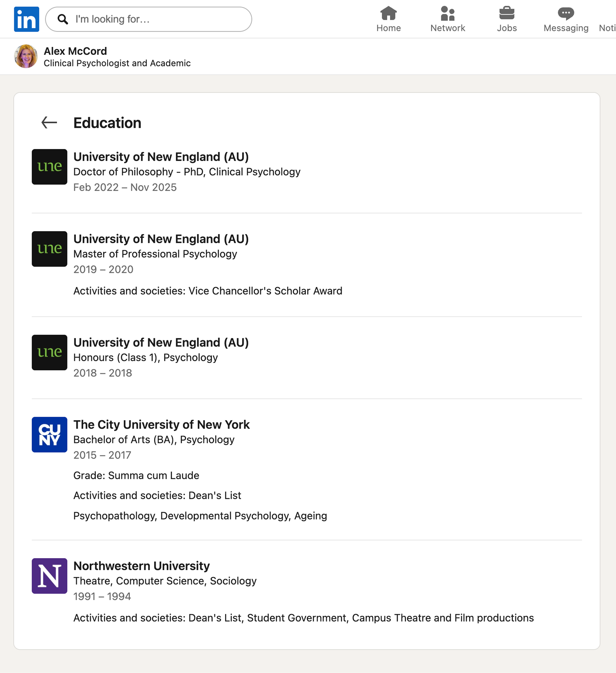Screen dimensions: 616x673
Task: Click Northwestern activities line mentioning Student Government
Action: [x=303, y=618]
